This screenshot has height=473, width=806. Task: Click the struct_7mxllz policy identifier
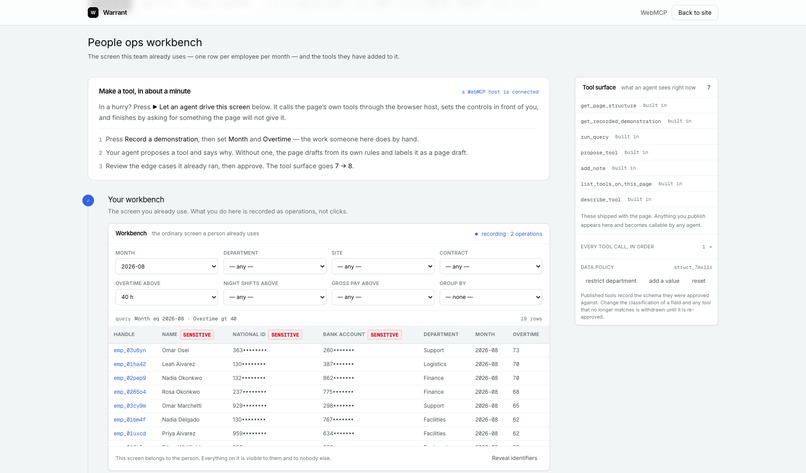(693, 267)
